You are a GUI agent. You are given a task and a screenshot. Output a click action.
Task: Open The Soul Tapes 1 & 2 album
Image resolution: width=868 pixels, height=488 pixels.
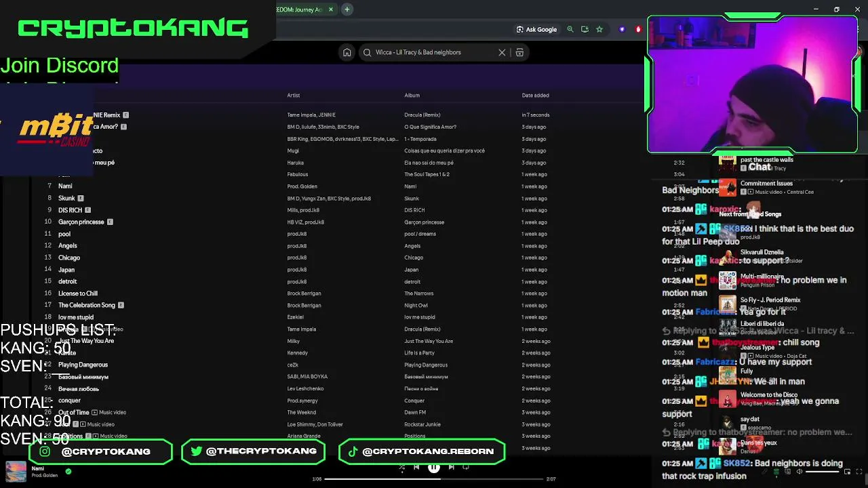[427, 174]
